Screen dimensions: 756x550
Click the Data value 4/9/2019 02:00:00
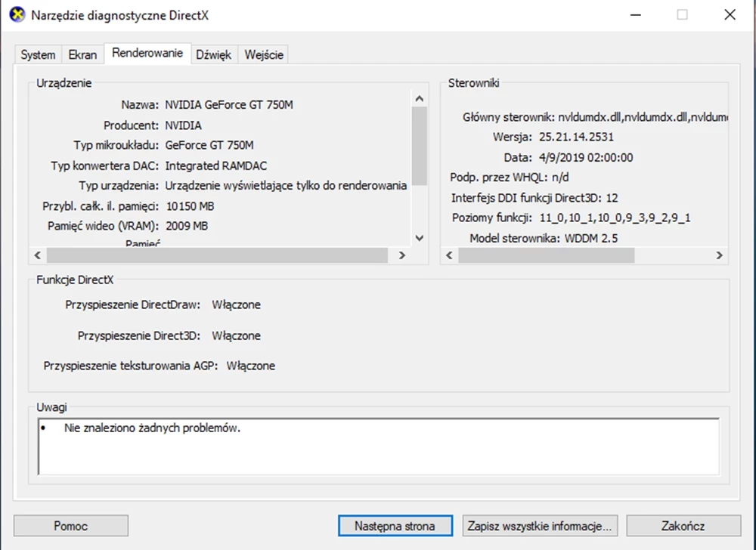click(x=586, y=157)
